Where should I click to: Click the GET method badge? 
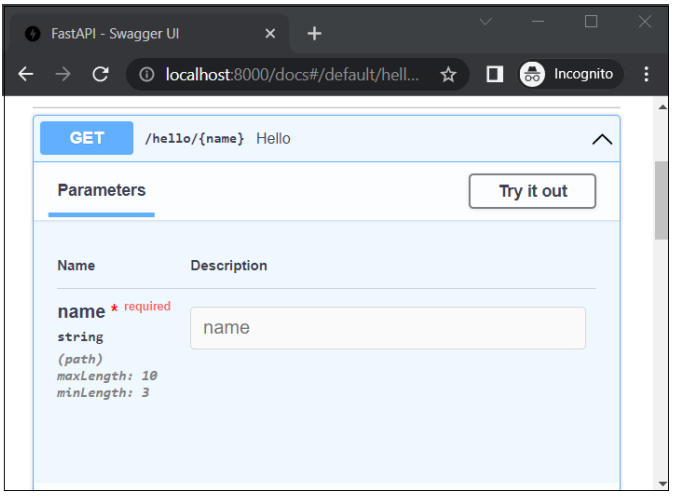tap(86, 138)
